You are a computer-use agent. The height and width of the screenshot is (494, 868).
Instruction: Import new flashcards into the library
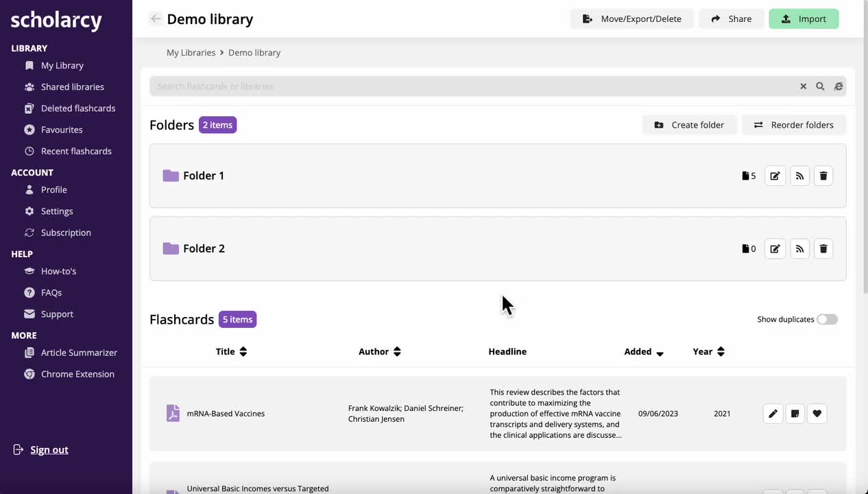(804, 19)
